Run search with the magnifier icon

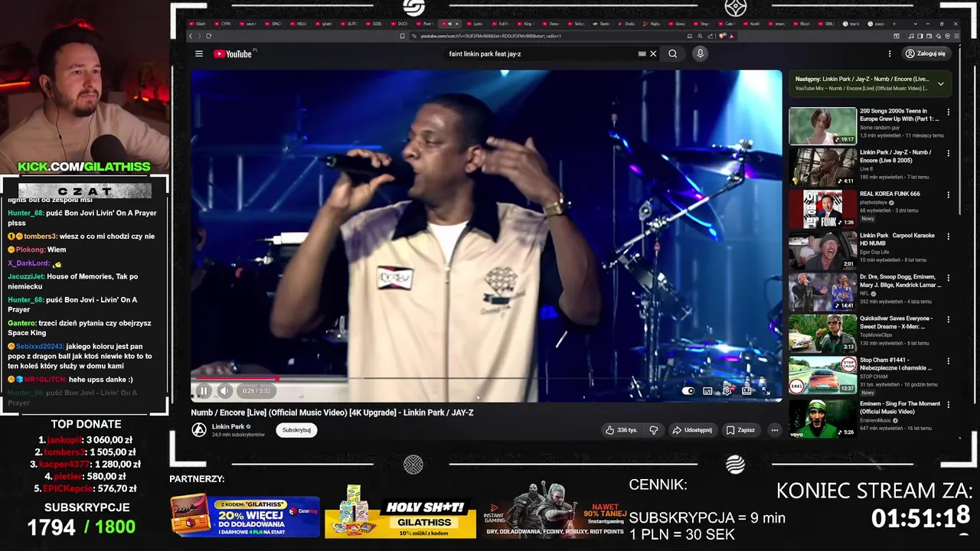click(x=672, y=54)
